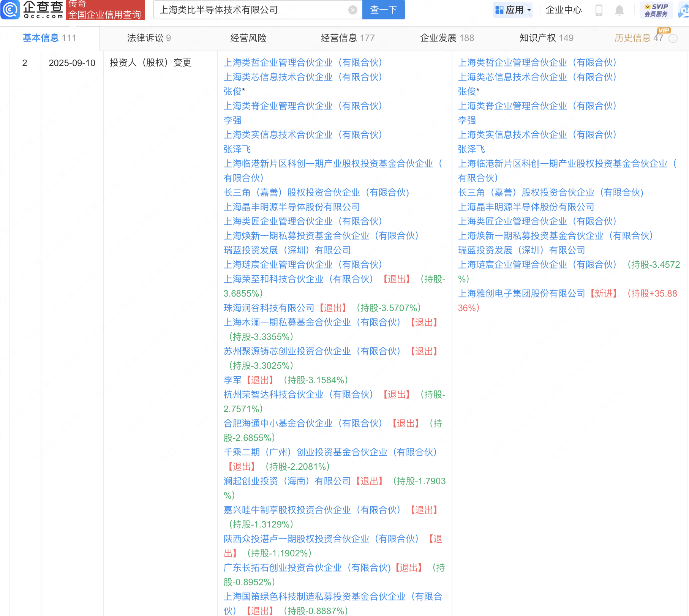The image size is (689, 616).
Task: Open 企业中心 link
Action: (x=564, y=10)
